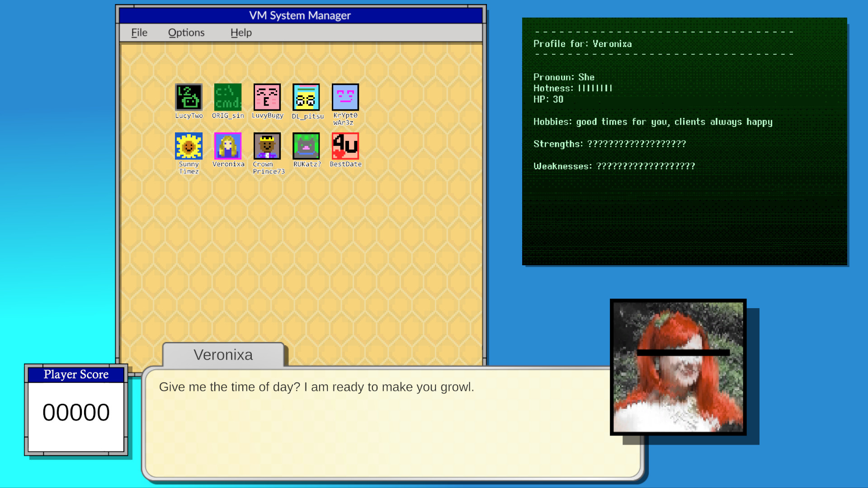This screenshot has width=868, height=488.
Task: Click Veronixa's censored portrait photo
Action: 677,367
